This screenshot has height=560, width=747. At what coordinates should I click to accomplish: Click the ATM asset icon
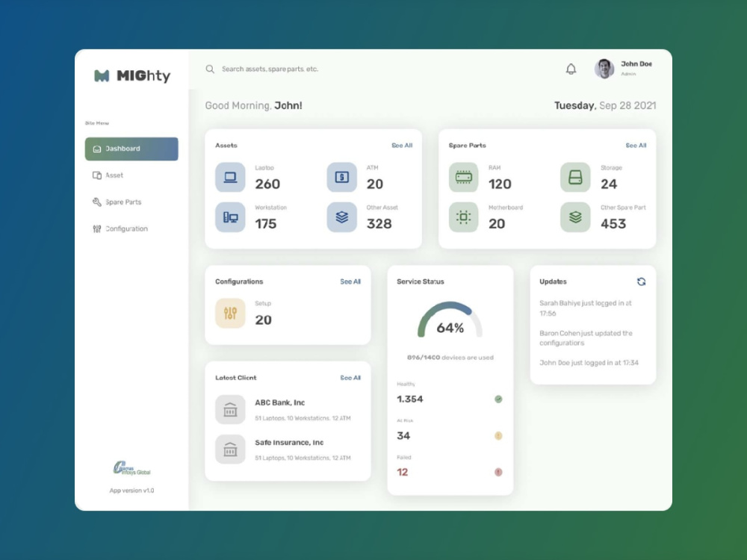pyautogui.click(x=341, y=177)
